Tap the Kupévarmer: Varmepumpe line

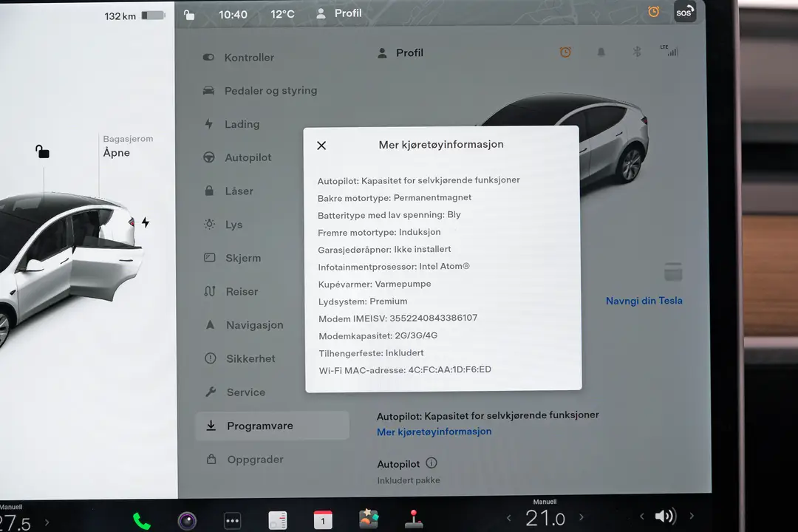tap(375, 284)
